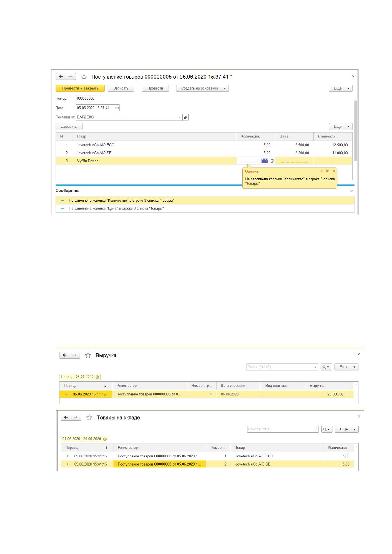Click the Поиск field in Товары на складе
This screenshot has height=554, width=392.
[x=280, y=429]
